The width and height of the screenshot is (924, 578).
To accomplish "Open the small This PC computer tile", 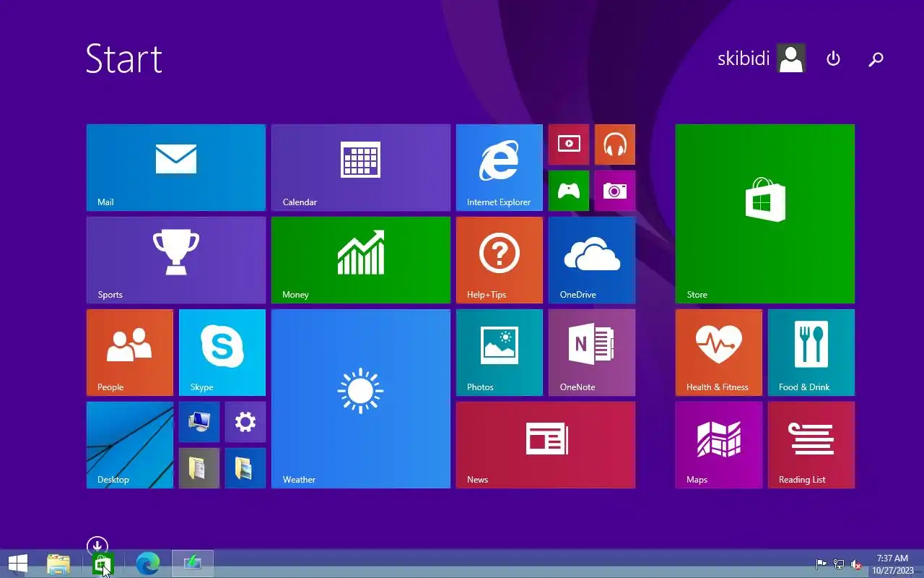I will pyautogui.click(x=199, y=422).
